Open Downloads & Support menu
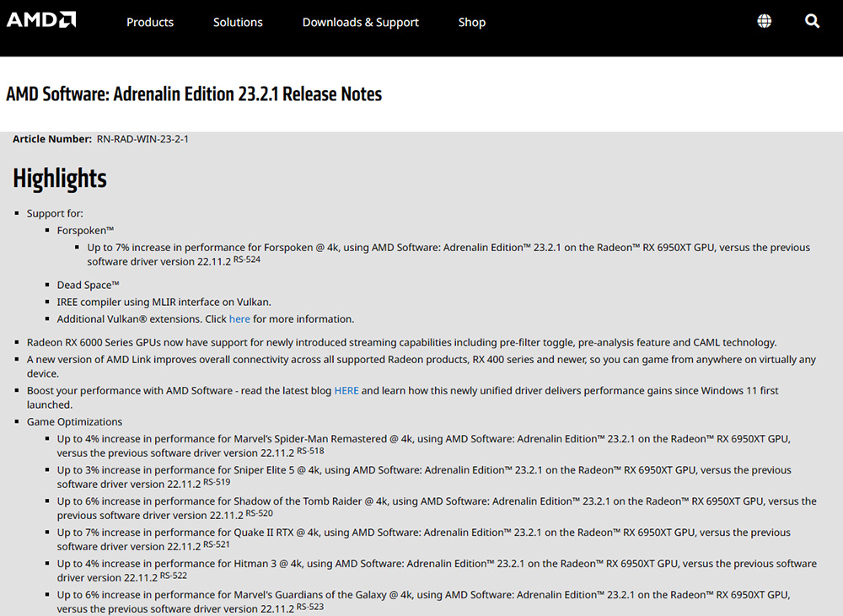Viewport: 843px width, 616px height. (x=360, y=22)
